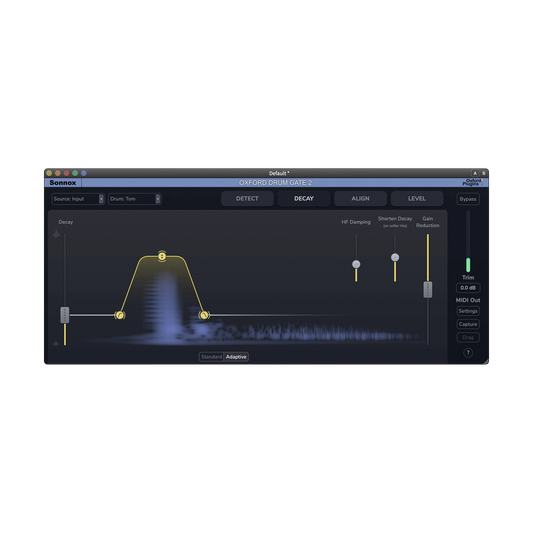Open the Drum: Tom dropdown
533x533 pixels.
point(135,199)
